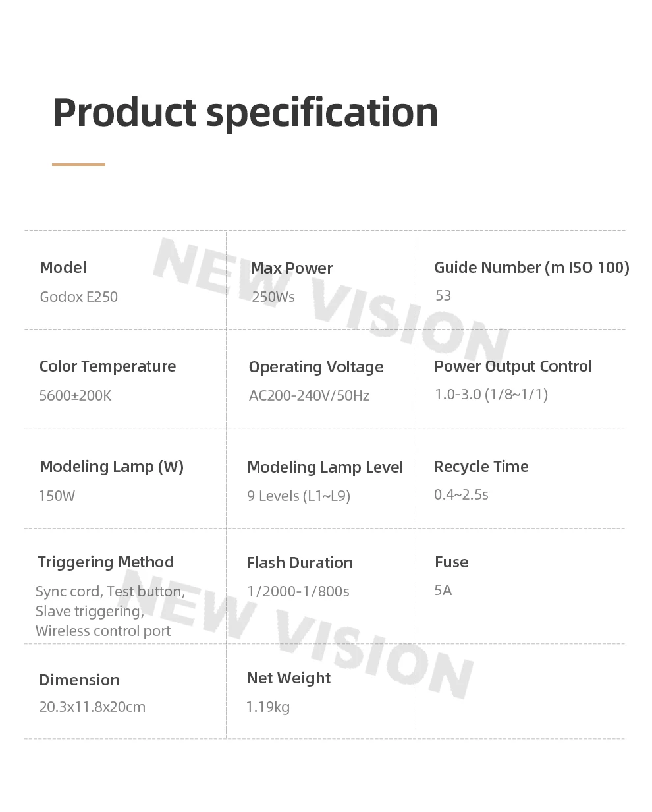Image resolution: width=652 pixels, height=812 pixels.
Task: Click the Color Temperature label
Action: [107, 366]
